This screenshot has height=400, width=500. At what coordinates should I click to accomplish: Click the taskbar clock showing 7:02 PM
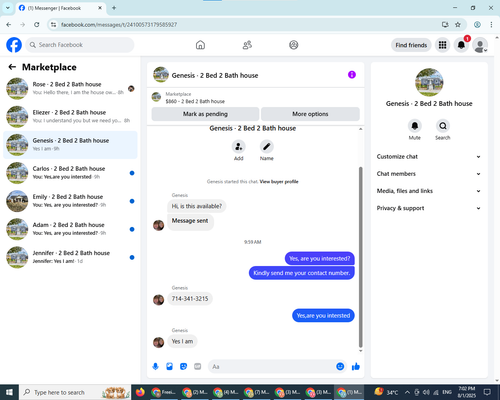click(467, 392)
